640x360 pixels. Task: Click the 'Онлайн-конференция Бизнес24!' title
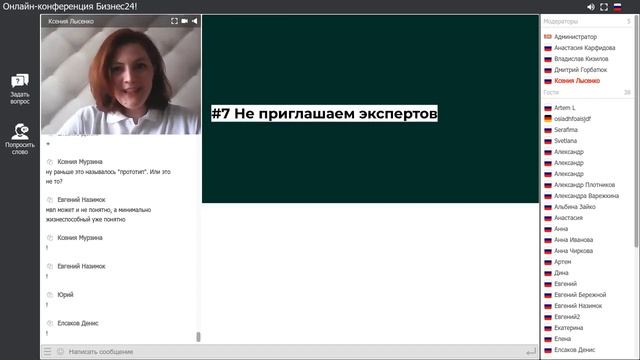[x=70, y=7]
